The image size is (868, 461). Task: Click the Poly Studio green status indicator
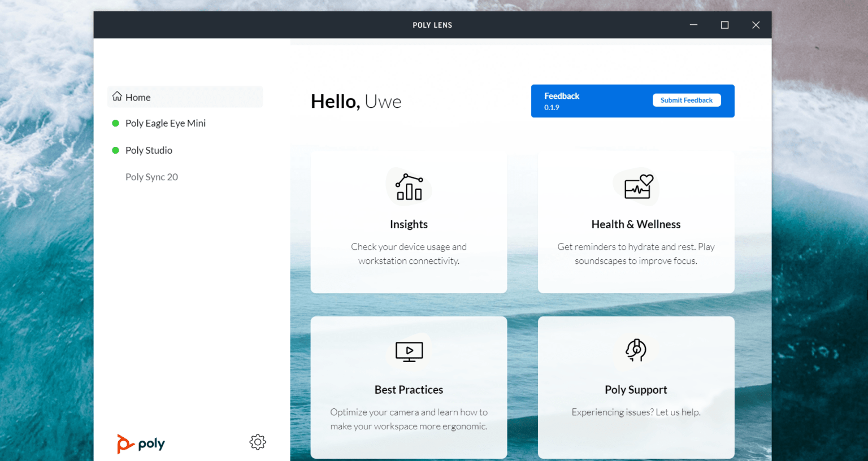(116, 150)
